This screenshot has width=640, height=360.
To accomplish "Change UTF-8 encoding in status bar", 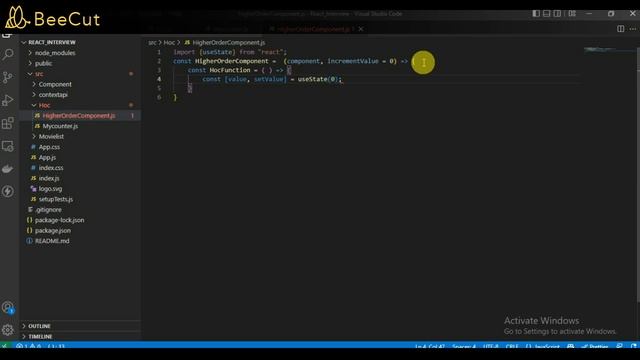I will point(491,347).
